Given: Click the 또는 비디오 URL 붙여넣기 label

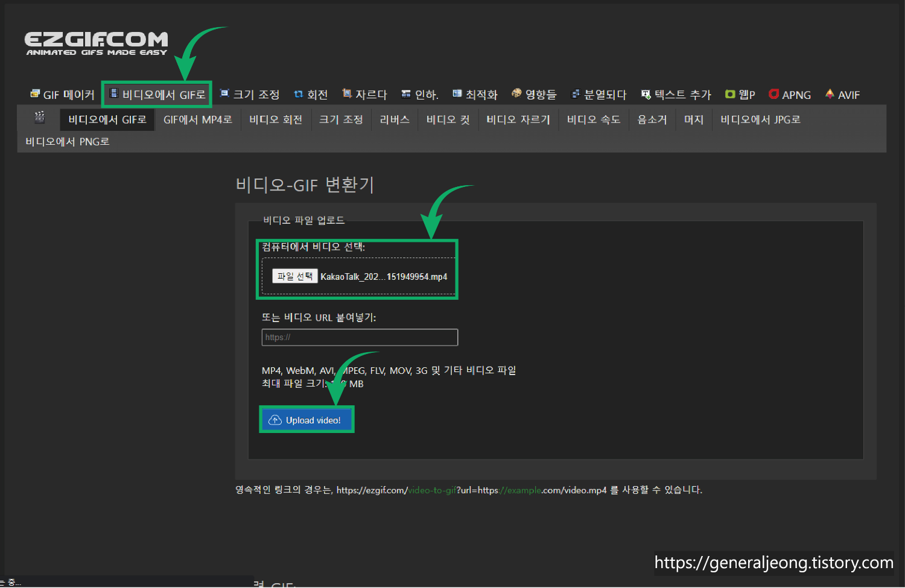Looking at the screenshot, I should click(319, 317).
